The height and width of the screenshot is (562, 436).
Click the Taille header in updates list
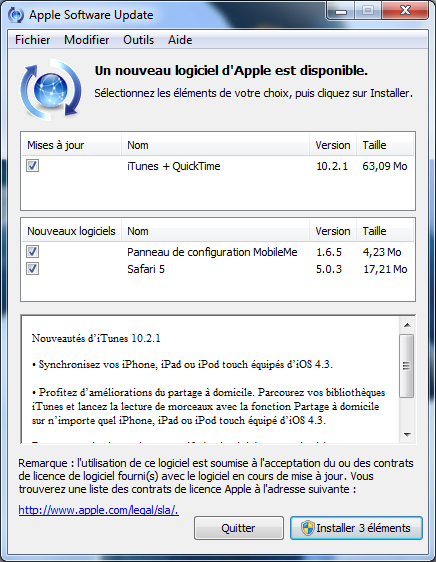pos(385,145)
